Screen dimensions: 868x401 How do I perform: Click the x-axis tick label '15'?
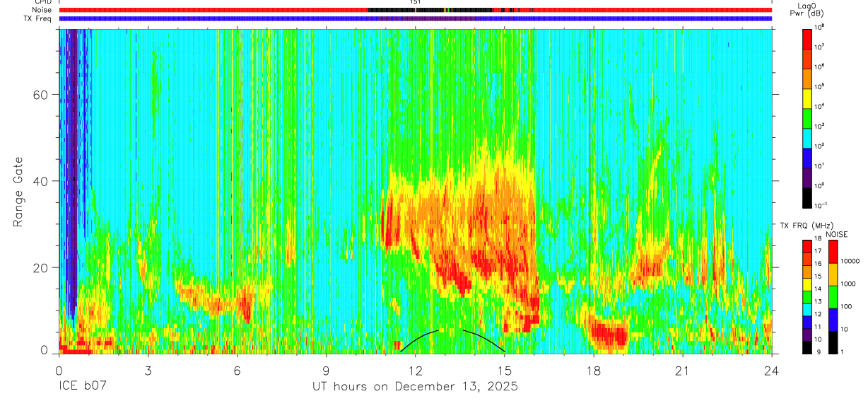pyautogui.click(x=505, y=371)
